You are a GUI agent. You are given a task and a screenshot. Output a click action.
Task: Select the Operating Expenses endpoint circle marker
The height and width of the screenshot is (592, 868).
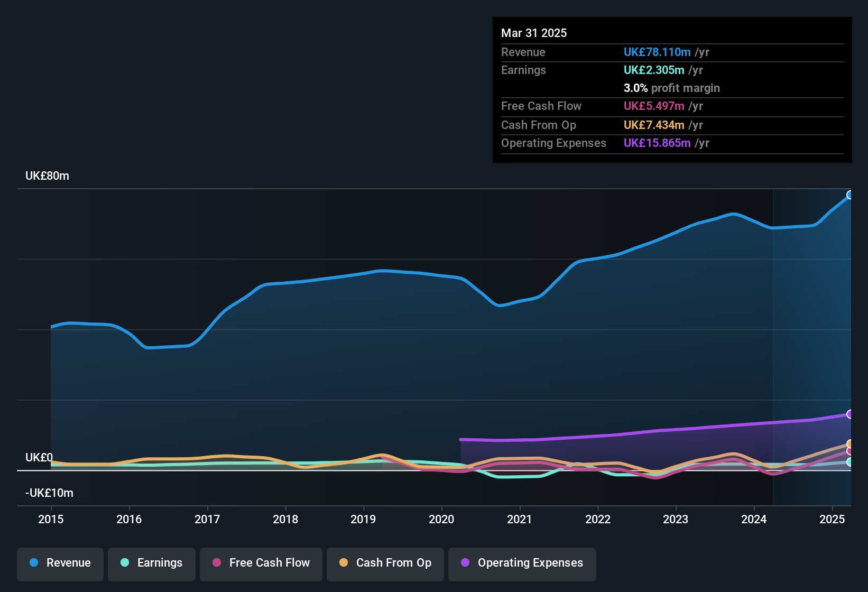pos(851,414)
